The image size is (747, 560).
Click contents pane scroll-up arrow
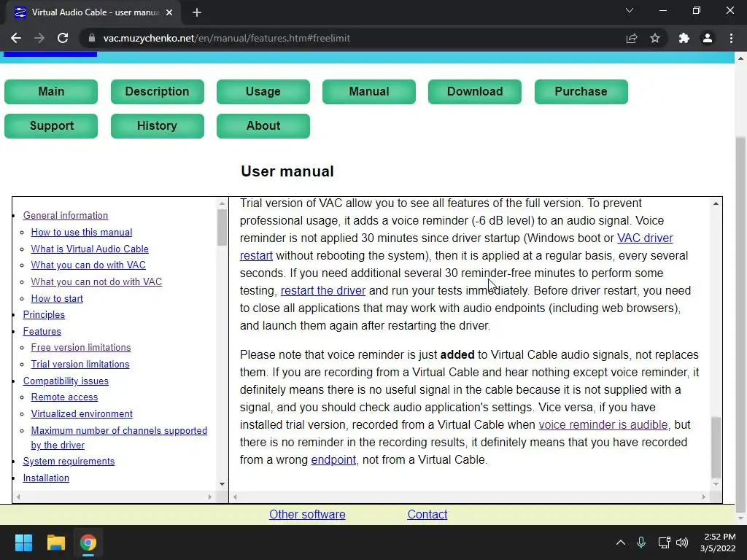click(x=222, y=203)
